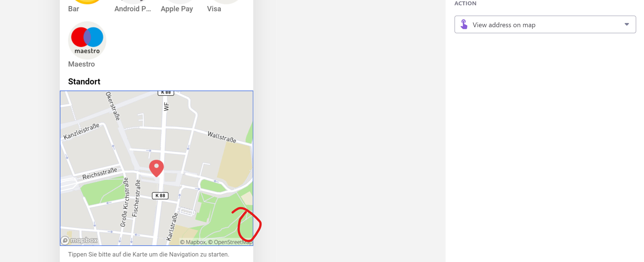Click the Mapbox logo on map
Image resolution: width=644 pixels, height=262 pixels.
tap(79, 240)
